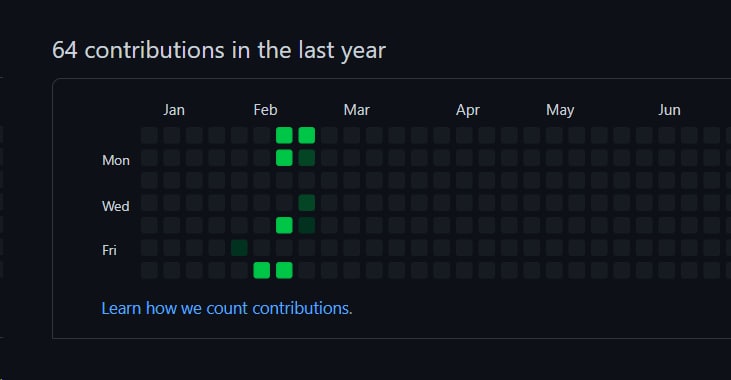Select the dark green Monday contribution cell
731x380 pixels.
point(307,158)
